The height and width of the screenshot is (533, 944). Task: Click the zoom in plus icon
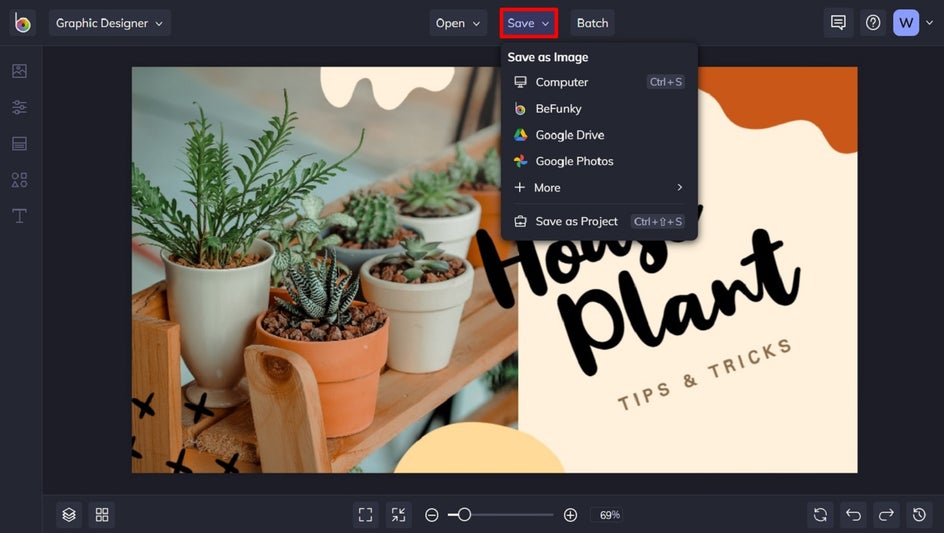click(x=570, y=515)
